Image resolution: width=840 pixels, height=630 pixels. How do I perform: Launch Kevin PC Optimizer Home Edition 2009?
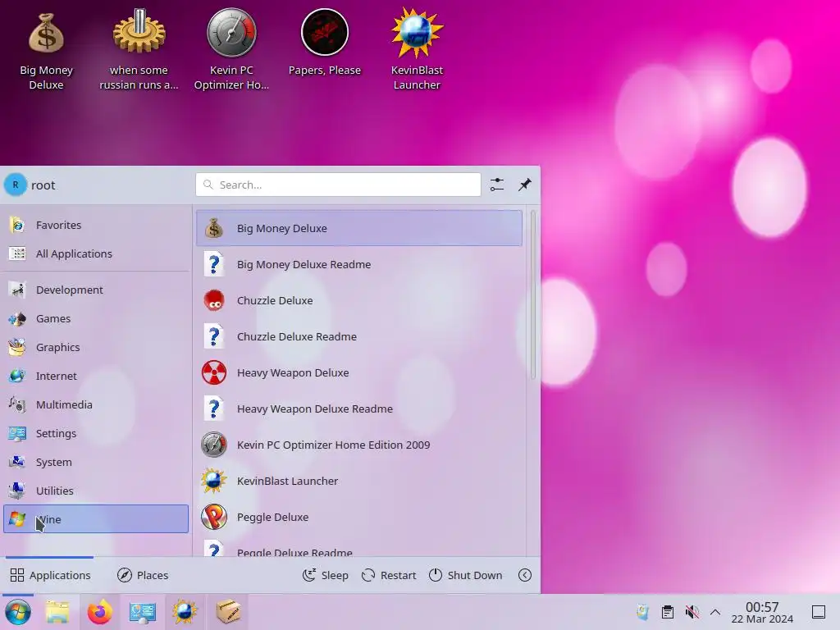point(359,445)
